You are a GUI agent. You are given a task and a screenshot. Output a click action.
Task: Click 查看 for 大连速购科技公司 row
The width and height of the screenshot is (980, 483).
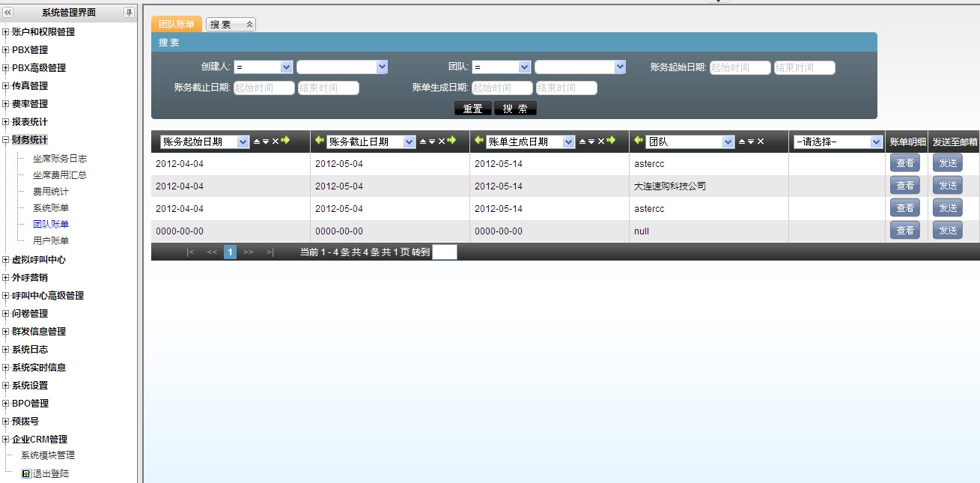click(x=904, y=186)
